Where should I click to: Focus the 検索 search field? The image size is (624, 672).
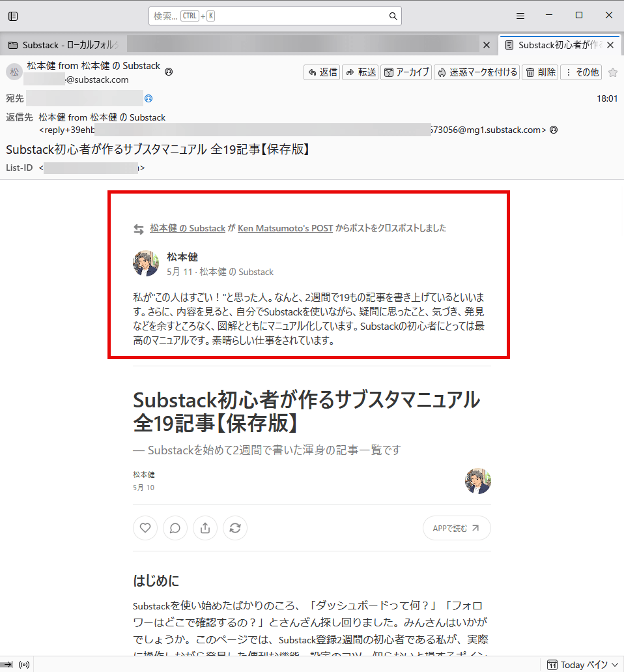click(275, 16)
